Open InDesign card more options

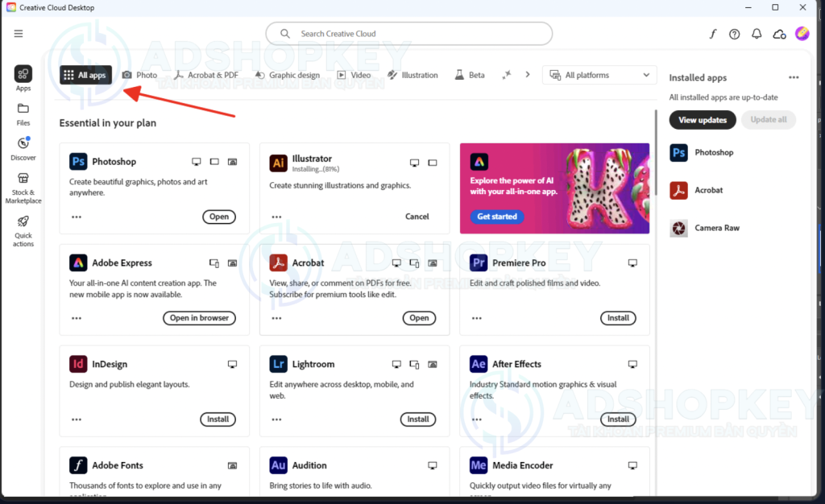(77, 420)
